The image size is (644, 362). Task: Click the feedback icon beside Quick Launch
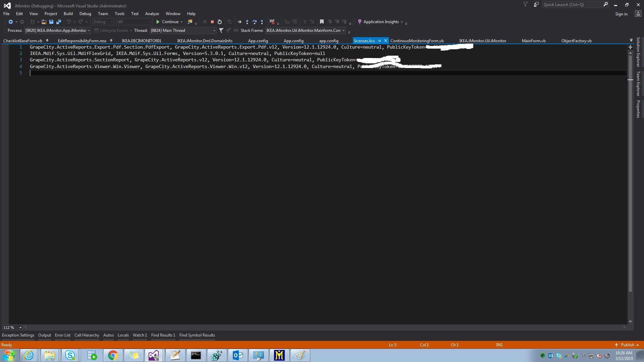tap(536, 5)
